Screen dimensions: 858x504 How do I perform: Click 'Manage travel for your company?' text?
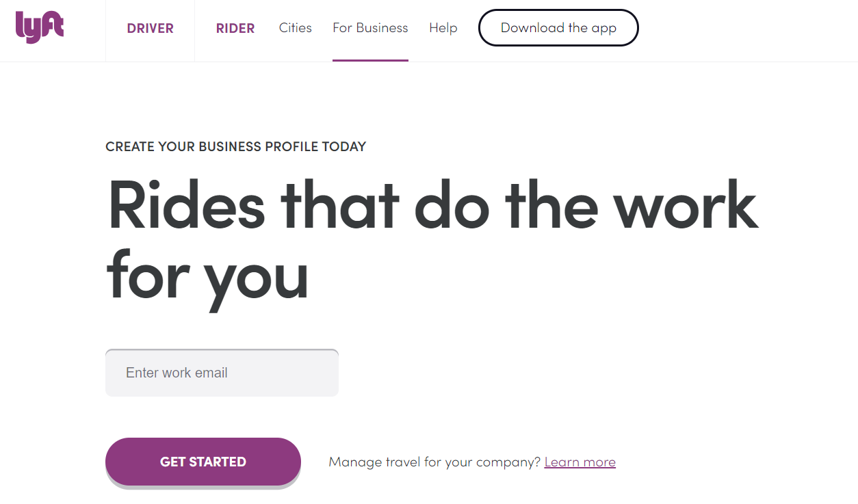point(434,462)
